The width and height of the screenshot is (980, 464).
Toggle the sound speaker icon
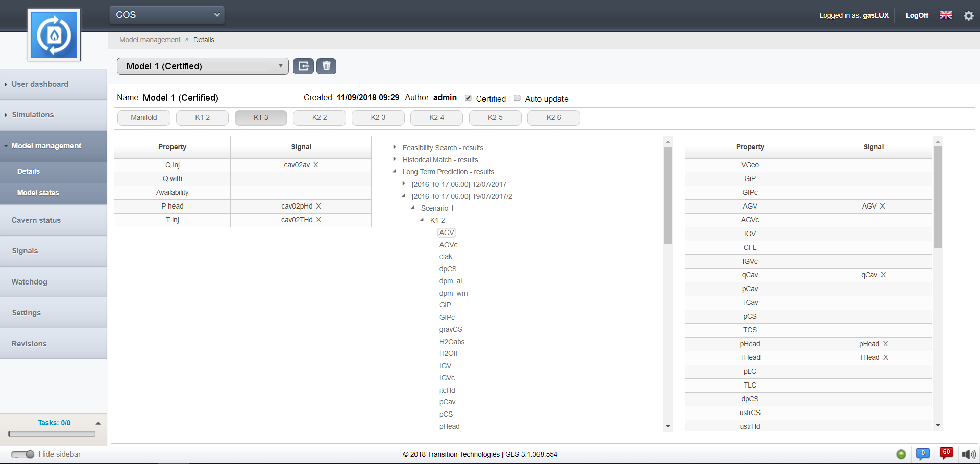click(x=968, y=454)
